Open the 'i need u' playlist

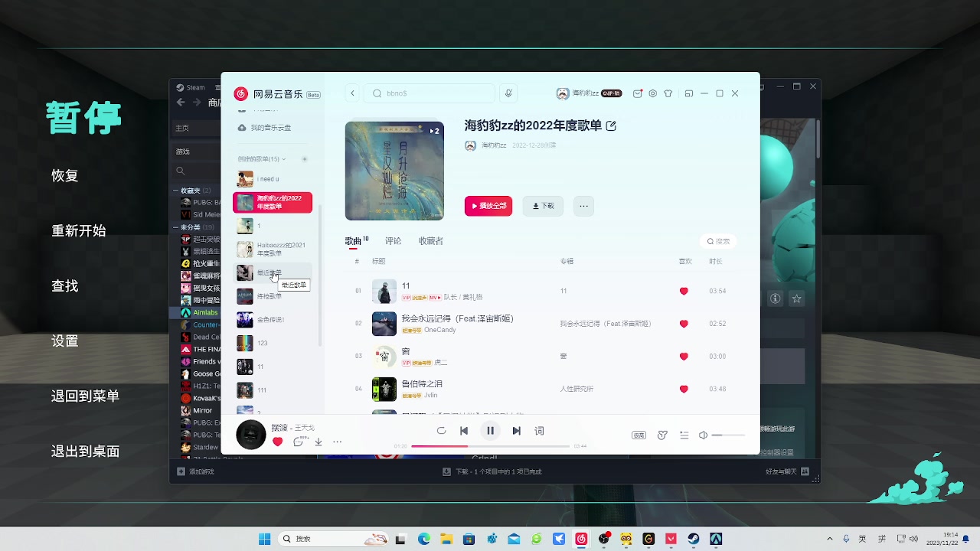(273, 179)
